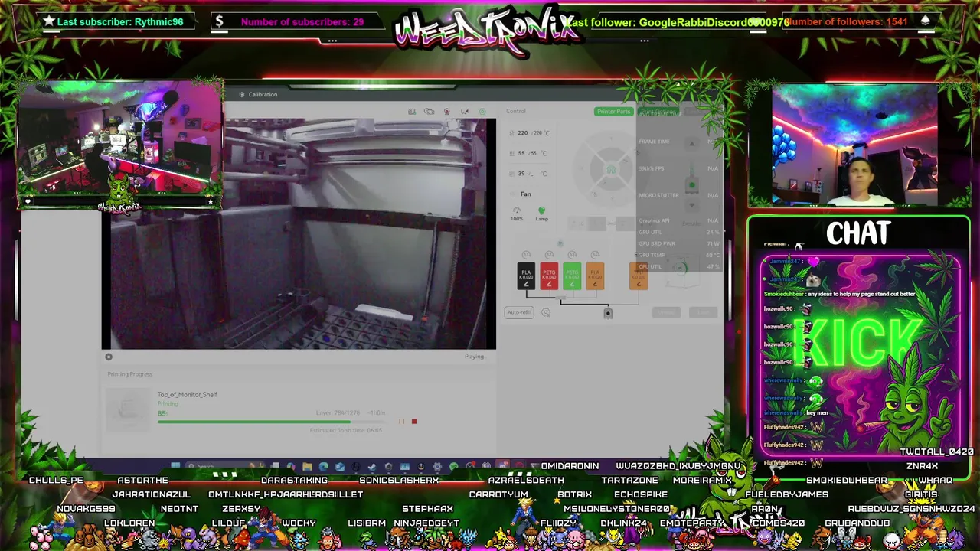Pause the current print

(x=401, y=422)
